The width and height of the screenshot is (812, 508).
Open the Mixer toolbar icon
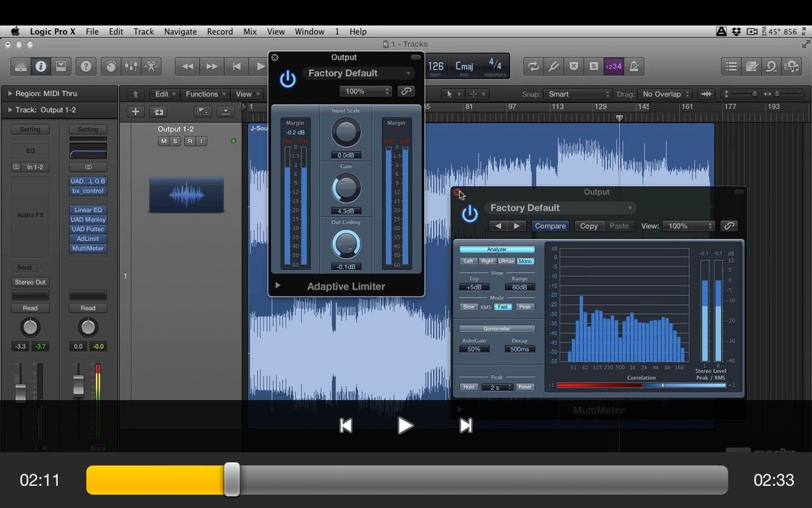pyautogui.click(x=131, y=66)
